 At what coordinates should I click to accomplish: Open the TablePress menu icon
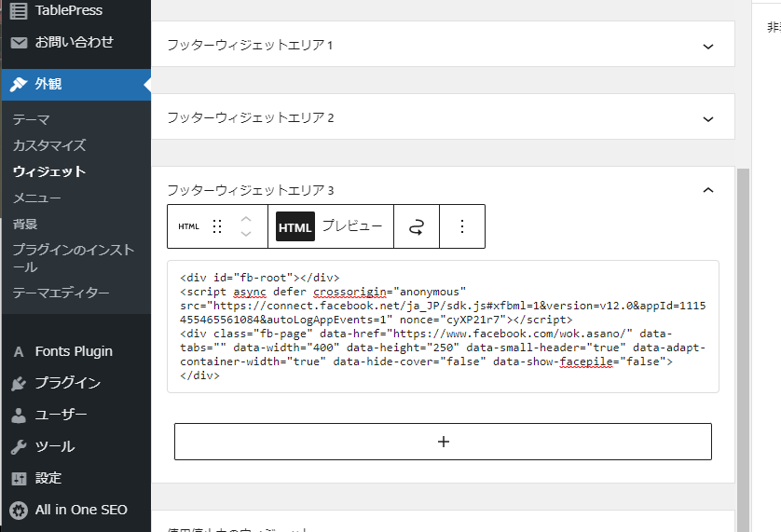pyautogui.click(x=19, y=10)
